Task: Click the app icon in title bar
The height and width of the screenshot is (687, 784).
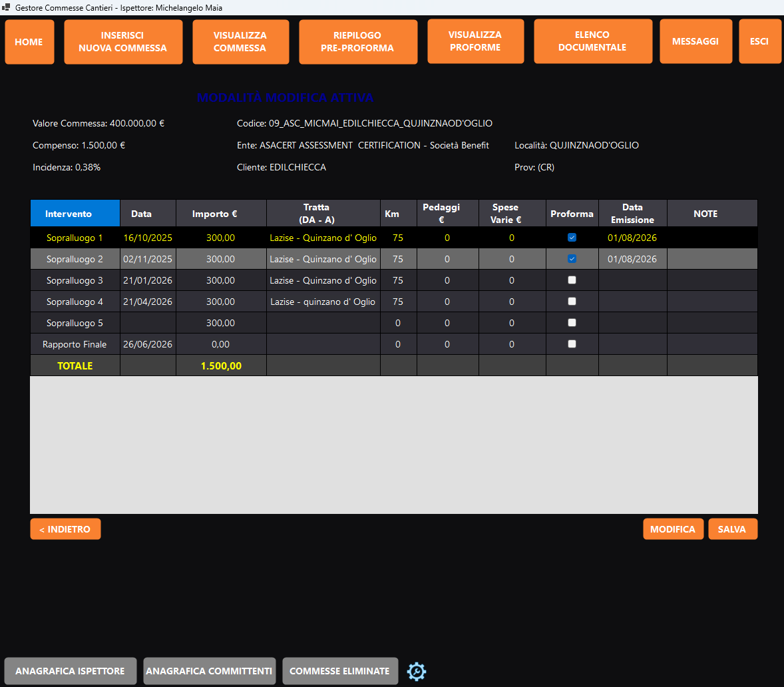Action: tap(6, 7)
